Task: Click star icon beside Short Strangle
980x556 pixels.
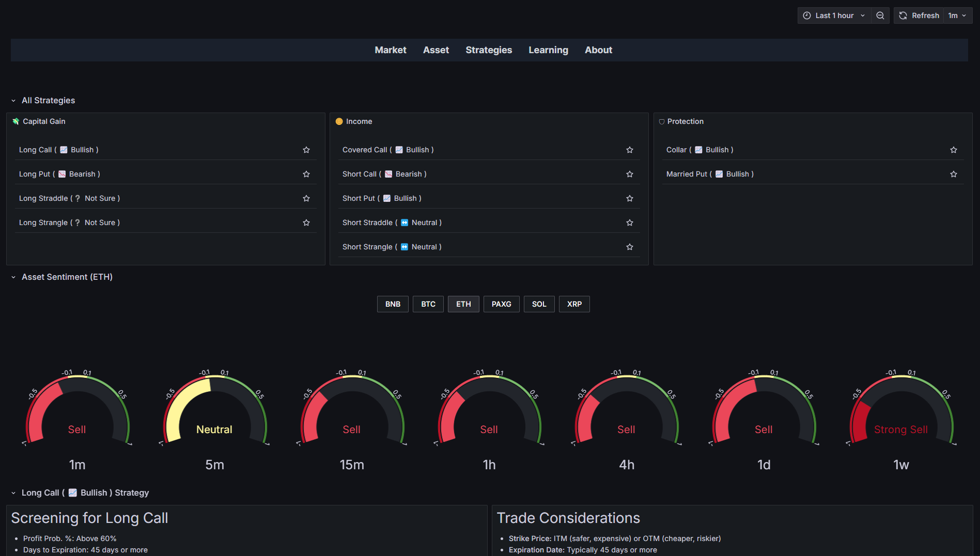Action: [x=629, y=247]
